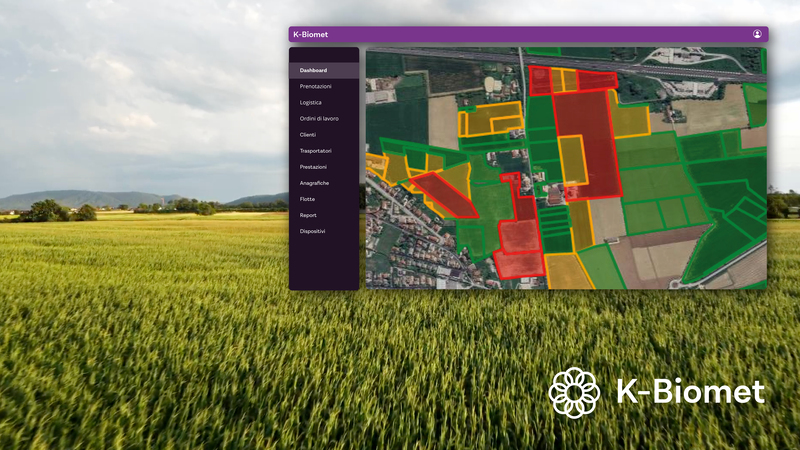This screenshot has width=800, height=450.
Task: View the Report section
Action: [308, 215]
